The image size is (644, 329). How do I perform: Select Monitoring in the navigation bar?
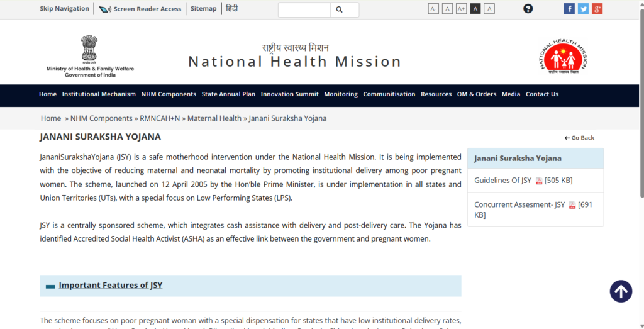tap(341, 94)
